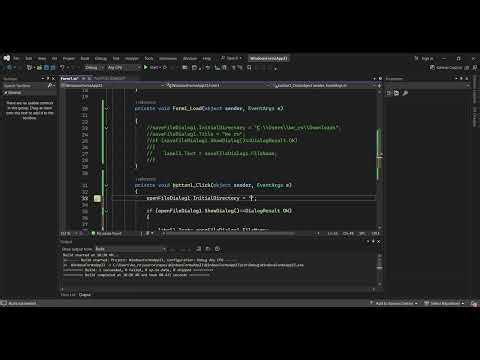Click the GitHub Copilot button
The image size is (480, 360).
click(x=446, y=68)
